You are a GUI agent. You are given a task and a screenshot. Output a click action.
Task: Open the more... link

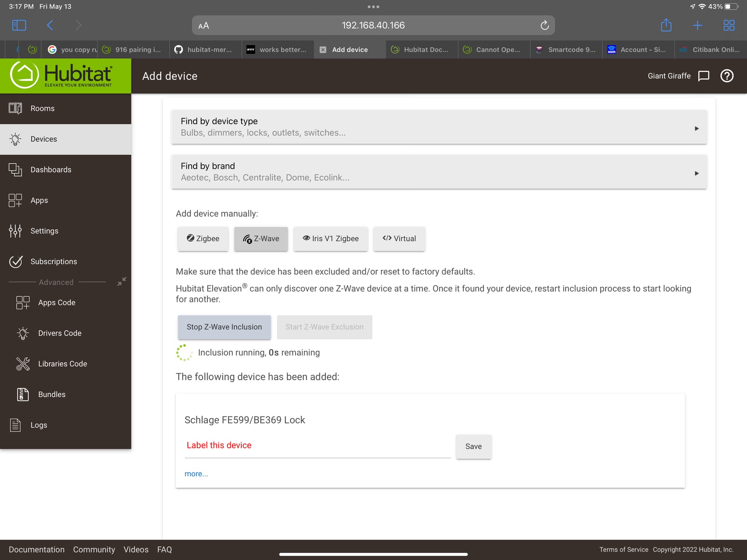click(196, 474)
